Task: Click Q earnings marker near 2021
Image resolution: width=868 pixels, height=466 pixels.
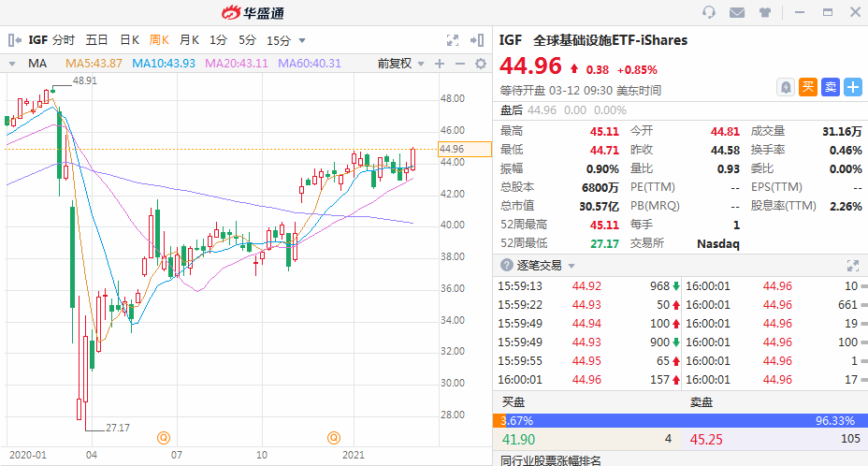Action: click(x=333, y=438)
